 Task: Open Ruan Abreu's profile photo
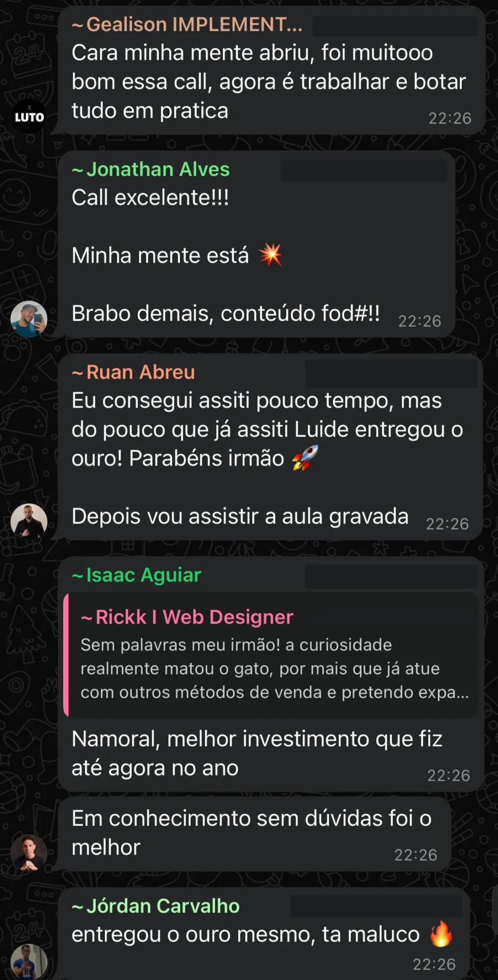[x=29, y=522]
